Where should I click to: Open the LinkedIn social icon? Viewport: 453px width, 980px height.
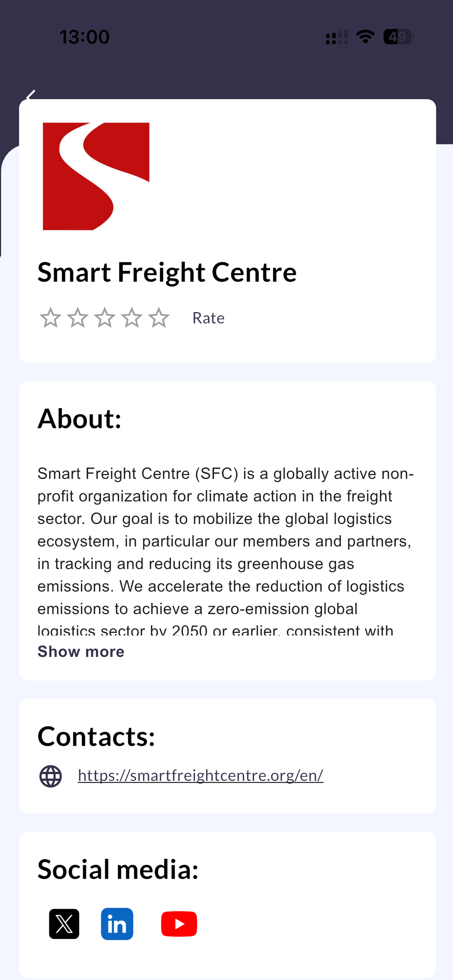pyautogui.click(x=117, y=924)
